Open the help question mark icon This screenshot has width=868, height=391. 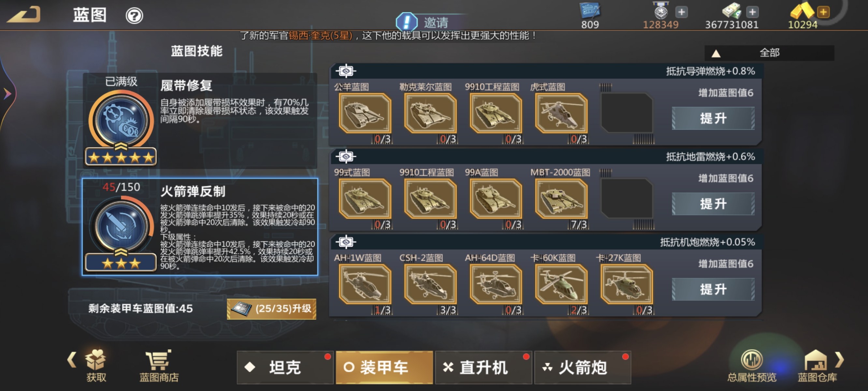click(134, 16)
